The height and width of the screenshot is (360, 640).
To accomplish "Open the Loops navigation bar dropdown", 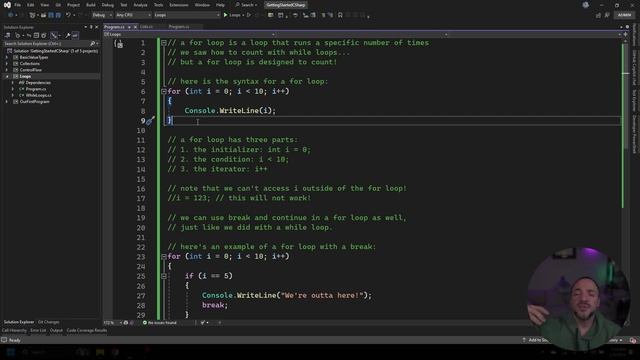I will [189, 35].
